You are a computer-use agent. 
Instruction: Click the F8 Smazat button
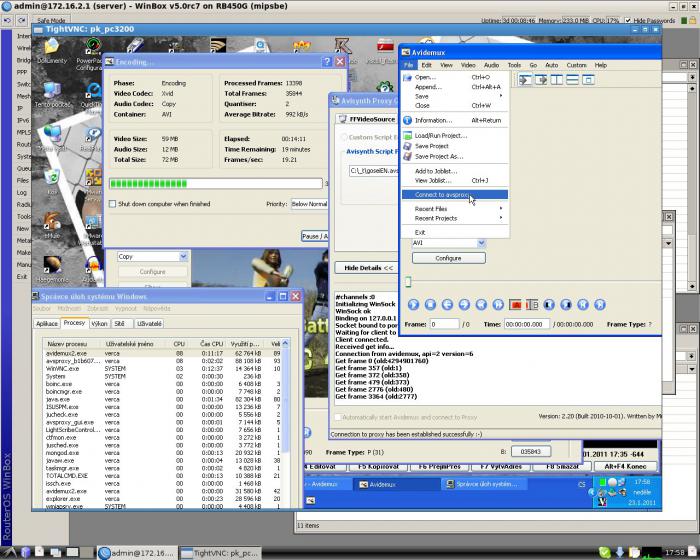(x=562, y=466)
